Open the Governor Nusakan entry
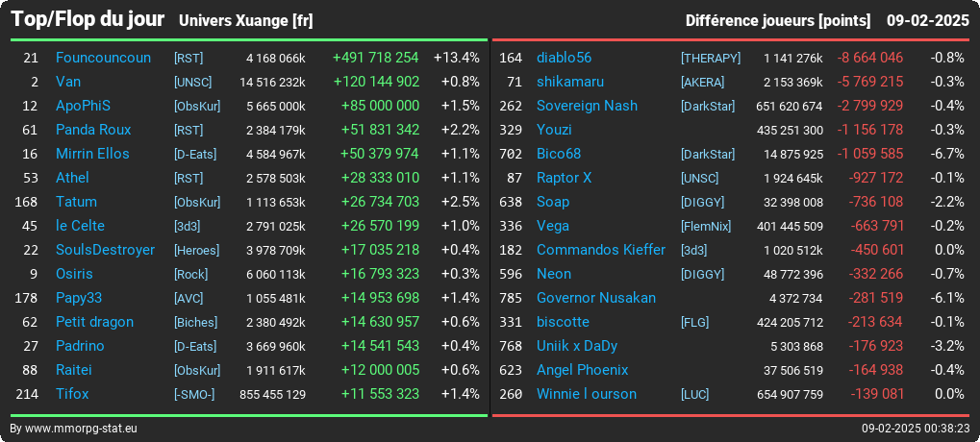980x442 pixels. point(596,298)
